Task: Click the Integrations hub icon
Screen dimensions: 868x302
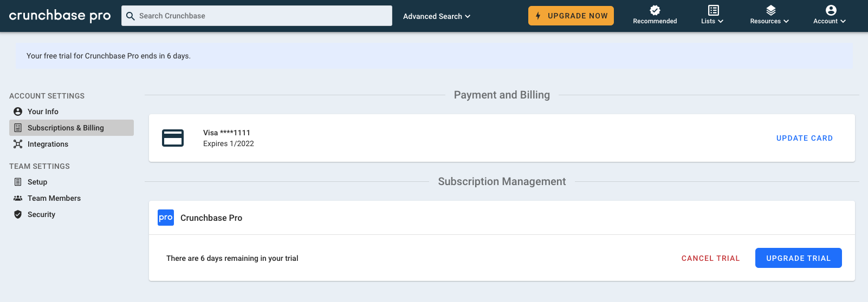Action: 18,144
